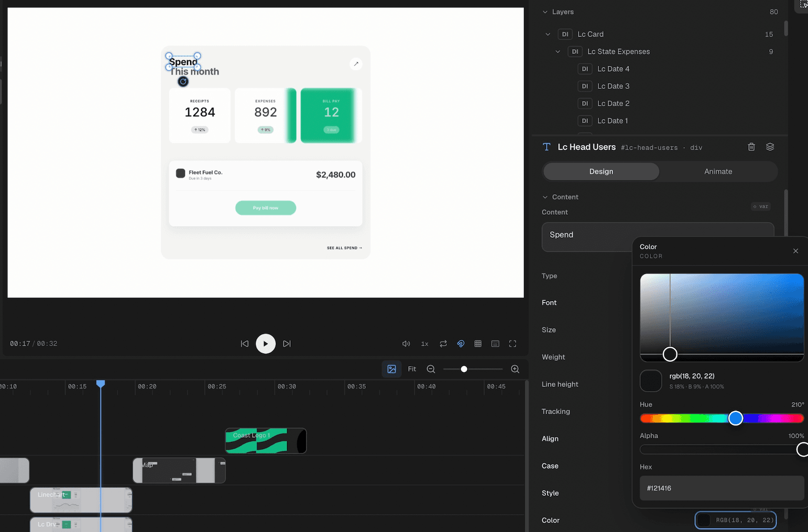Screen dimensions: 808x532
Task: Select the Lc Date 3 layer
Action: point(613,86)
